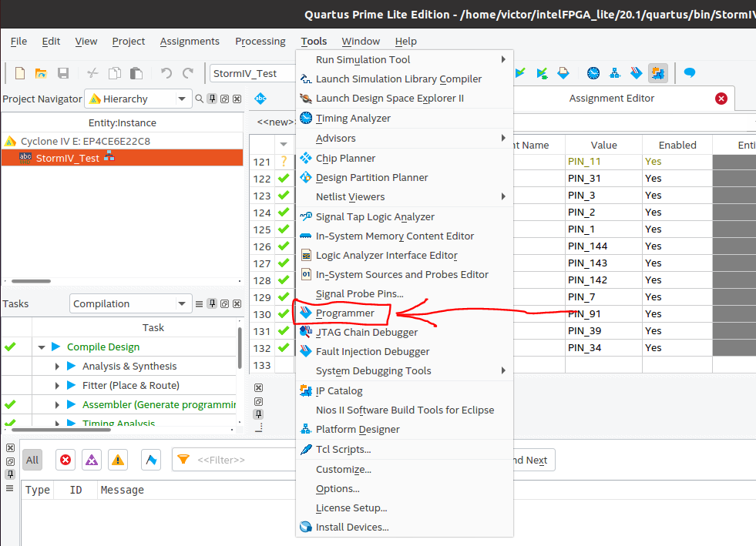The image size is (756, 546).
Task: Open the Compilation dropdown in Tasks
Action: (x=131, y=303)
